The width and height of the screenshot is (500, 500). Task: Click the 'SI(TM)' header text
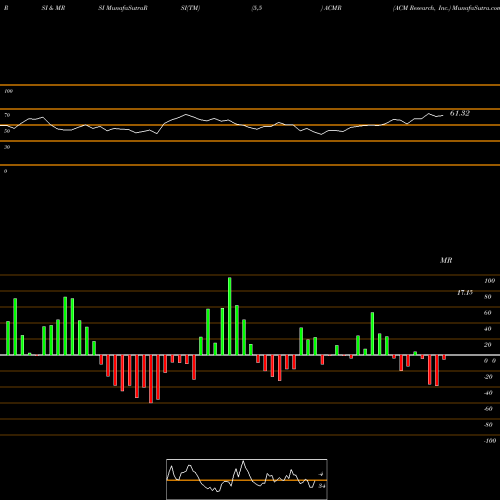pyautogui.click(x=190, y=8)
